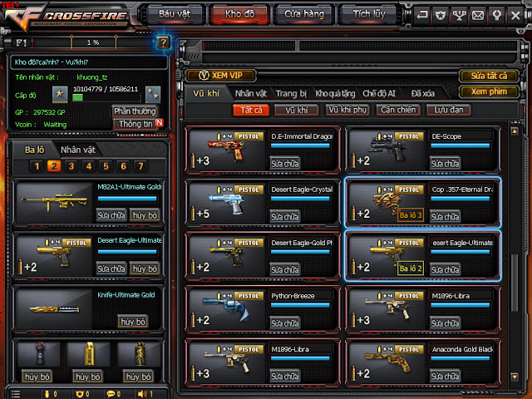Viewport: 532px width, 399px height.
Task: Click the speaker volume icon in bottom bar
Action: pyautogui.click(x=142, y=394)
